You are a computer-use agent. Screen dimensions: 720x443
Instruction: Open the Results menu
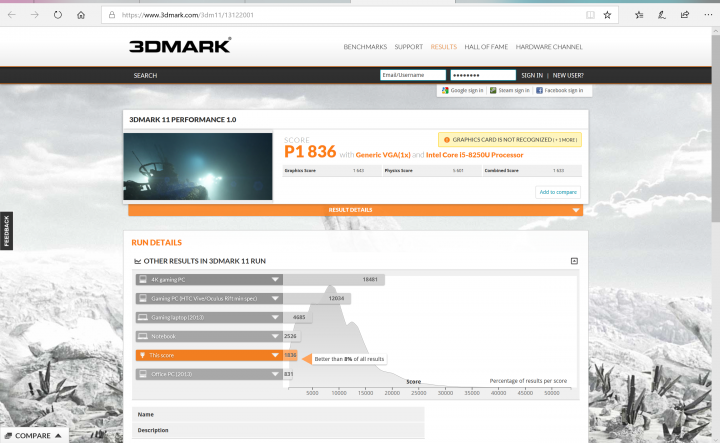tap(444, 47)
